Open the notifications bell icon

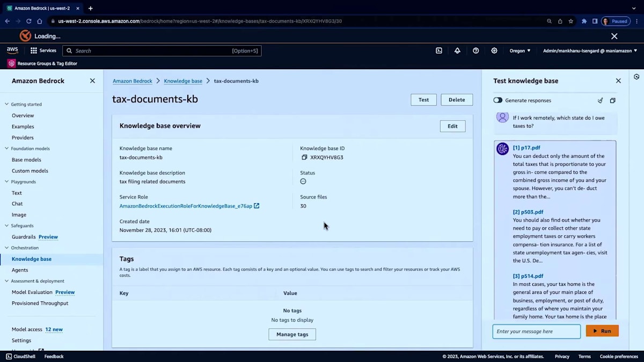click(x=457, y=50)
